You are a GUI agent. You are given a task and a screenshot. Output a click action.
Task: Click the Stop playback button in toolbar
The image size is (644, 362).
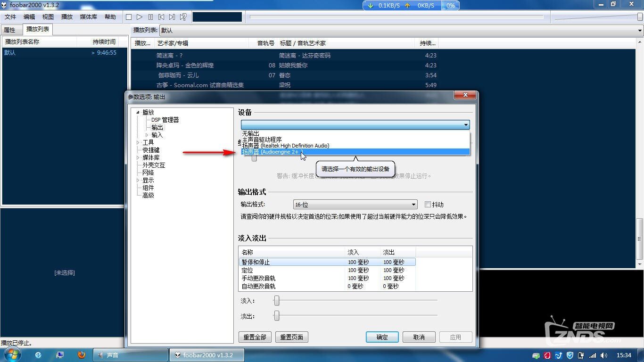129,17
